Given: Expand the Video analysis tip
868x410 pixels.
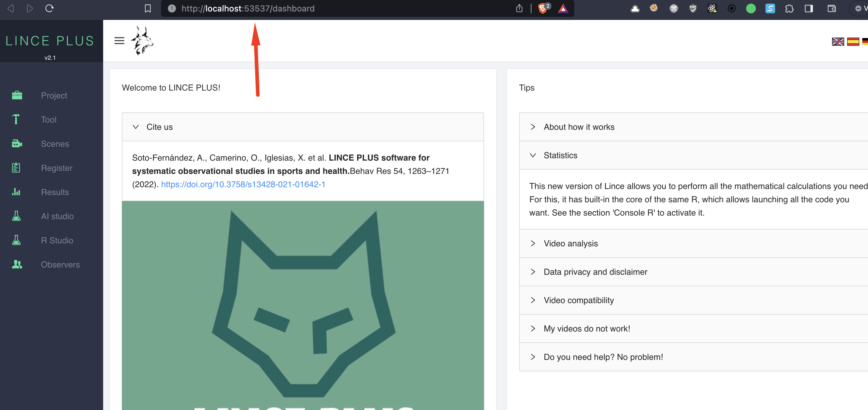Looking at the screenshot, I should point(694,243).
